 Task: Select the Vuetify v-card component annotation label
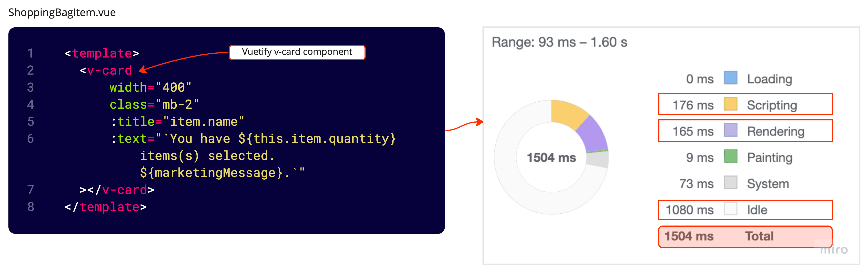[297, 52]
